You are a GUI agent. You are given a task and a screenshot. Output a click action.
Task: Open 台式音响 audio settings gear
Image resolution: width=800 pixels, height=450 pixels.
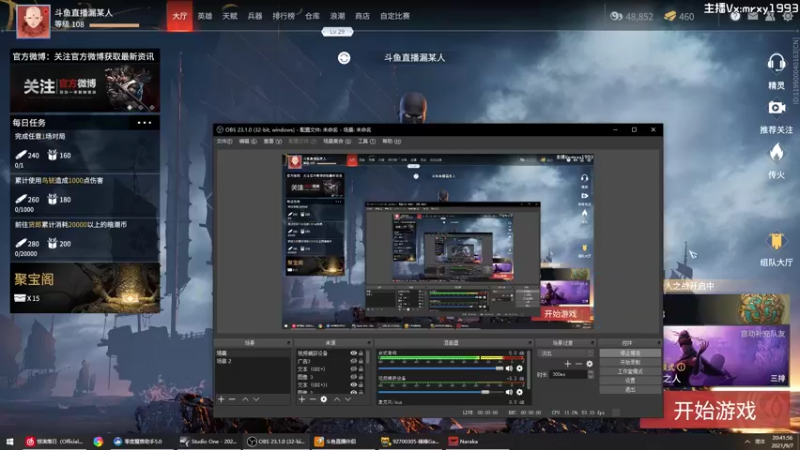[x=519, y=368]
